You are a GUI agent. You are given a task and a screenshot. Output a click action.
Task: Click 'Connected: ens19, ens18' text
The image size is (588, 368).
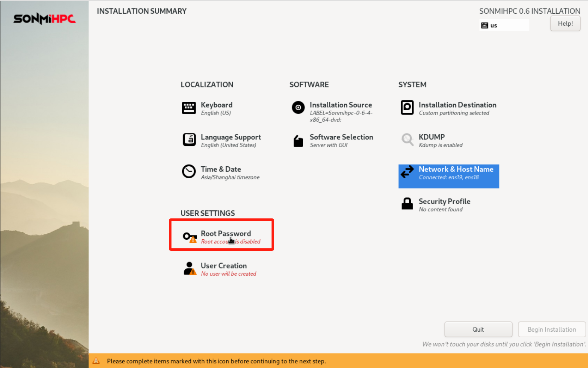(449, 177)
